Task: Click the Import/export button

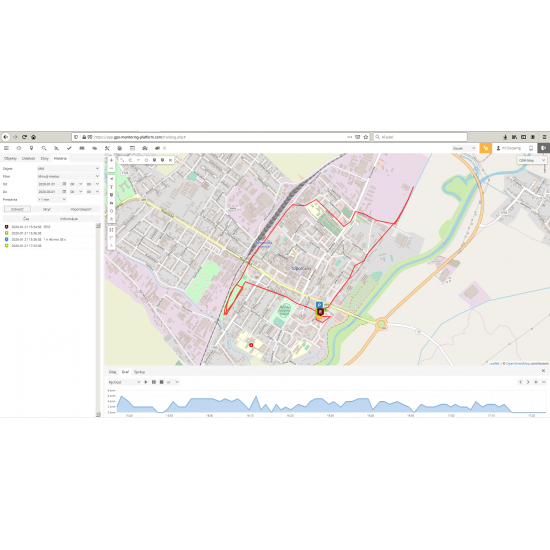Action: [x=81, y=209]
